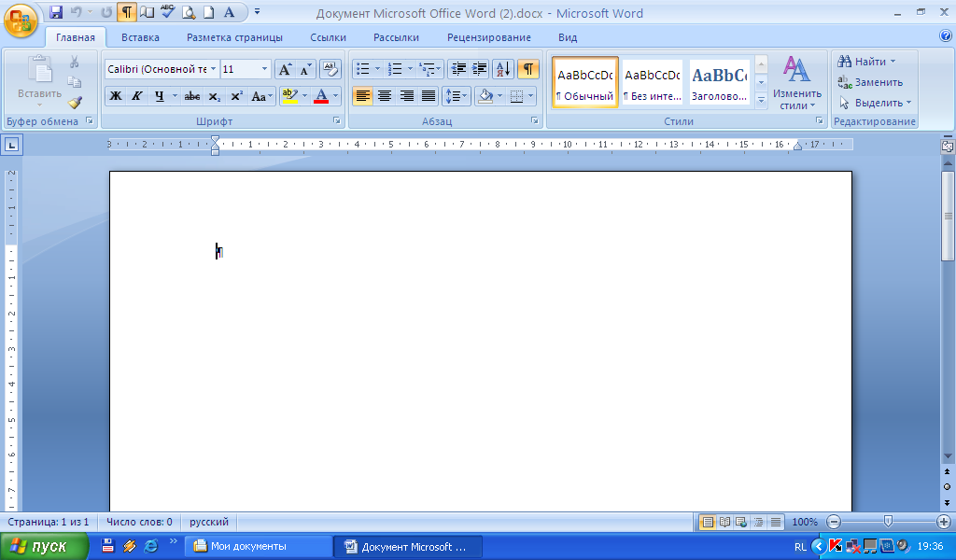Click red font color button
Viewport: 956px width, 560px height.
tap(321, 96)
